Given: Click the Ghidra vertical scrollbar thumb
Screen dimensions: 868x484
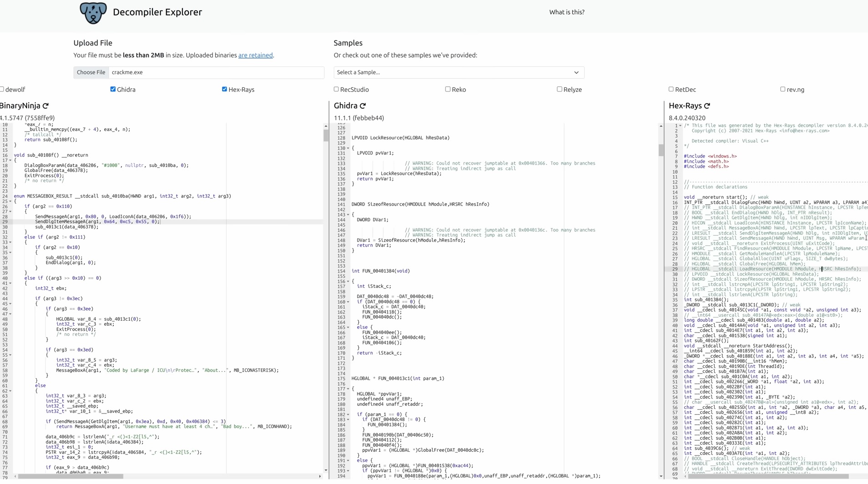Looking at the screenshot, I should coord(661,150).
